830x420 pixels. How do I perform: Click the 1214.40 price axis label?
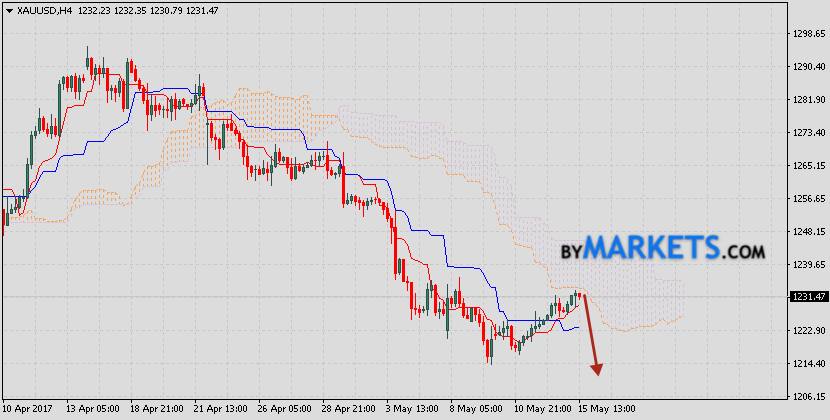click(806, 364)
